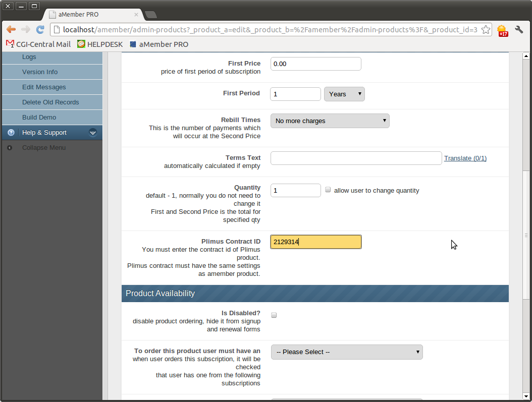Open Edit Messages in the sidebar

[x=44, y=87]
